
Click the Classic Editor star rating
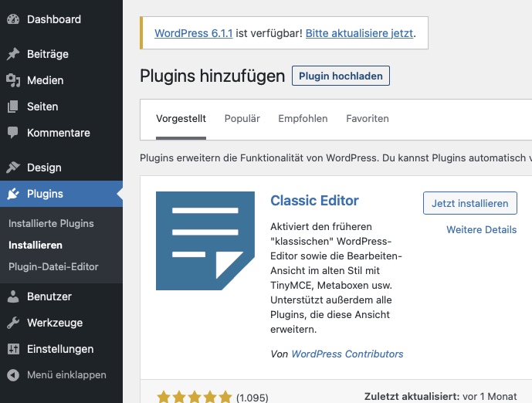click(195, 397)
